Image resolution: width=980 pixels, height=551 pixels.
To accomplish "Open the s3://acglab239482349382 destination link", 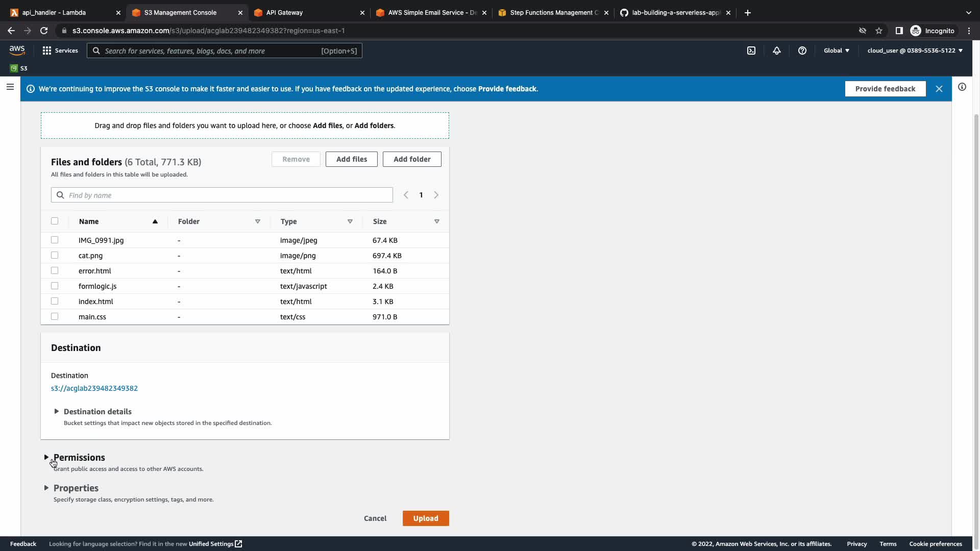I will click(94, 388).
